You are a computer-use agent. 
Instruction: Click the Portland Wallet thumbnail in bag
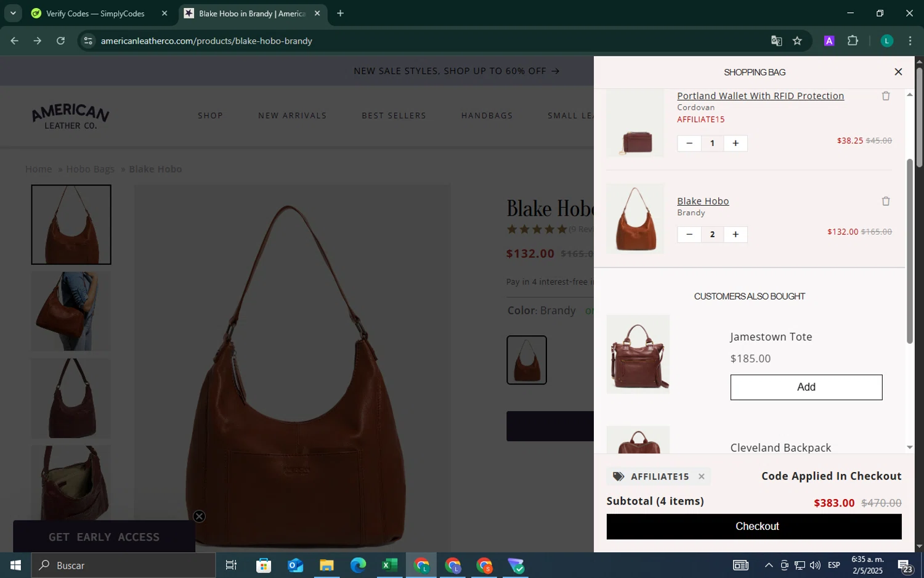point(635,123)
